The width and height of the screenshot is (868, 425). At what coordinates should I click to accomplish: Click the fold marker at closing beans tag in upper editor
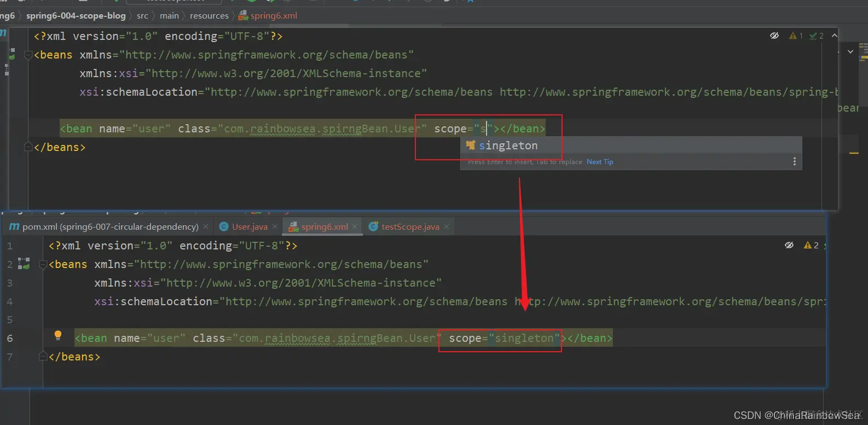28,147
